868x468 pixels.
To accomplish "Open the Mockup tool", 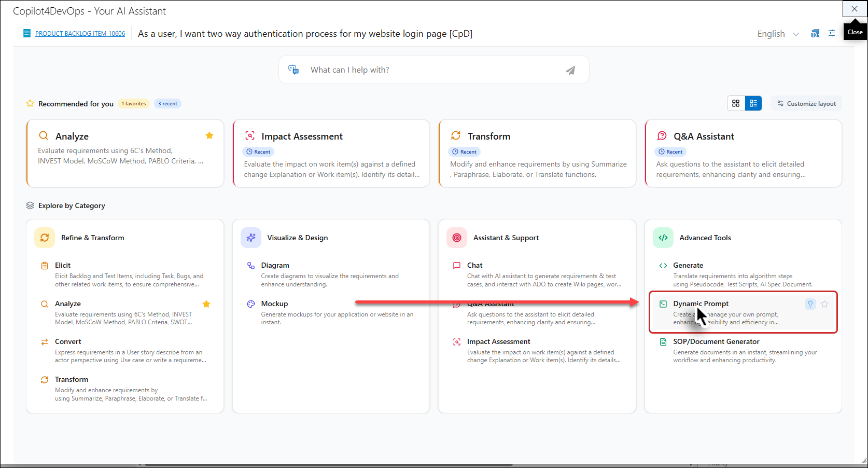I will click(x=274, y=304).
